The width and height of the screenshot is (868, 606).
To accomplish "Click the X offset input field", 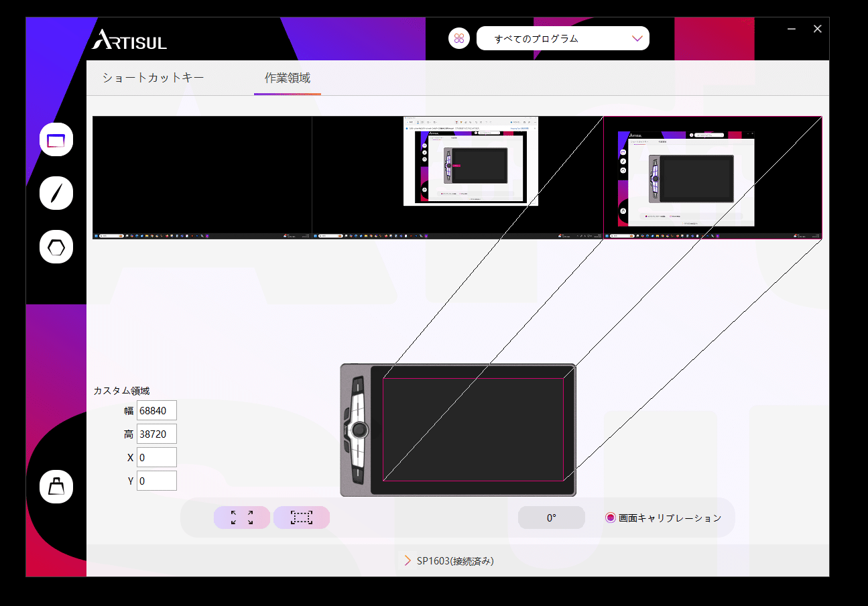I will (156, 457).
